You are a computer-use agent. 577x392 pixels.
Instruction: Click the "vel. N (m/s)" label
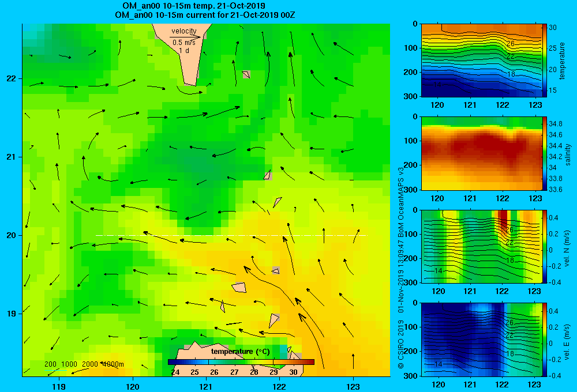click(x=567, y=248)
